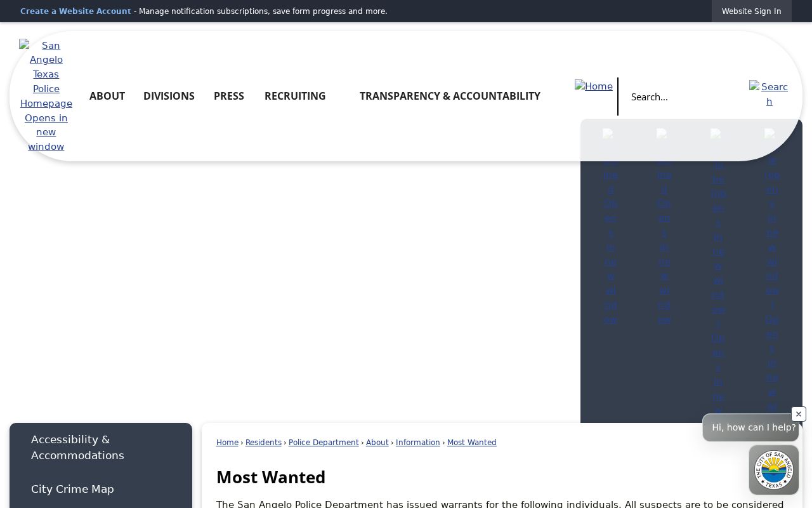Open the DIVISIONS menu
This screenshot has height=508, width=812.
[x=169, y=96]
